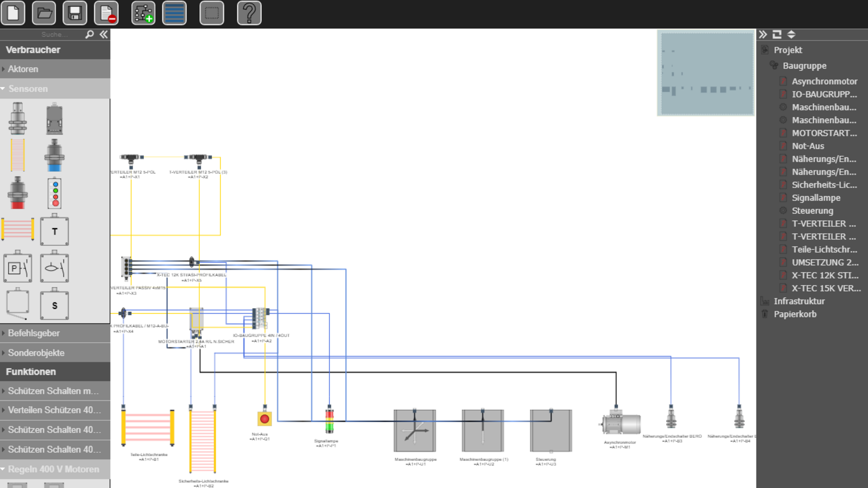Select the signal lamp sensor palette icon
Image resolution: width=868 pixels, height=488 pixels.
pos(55,193)
